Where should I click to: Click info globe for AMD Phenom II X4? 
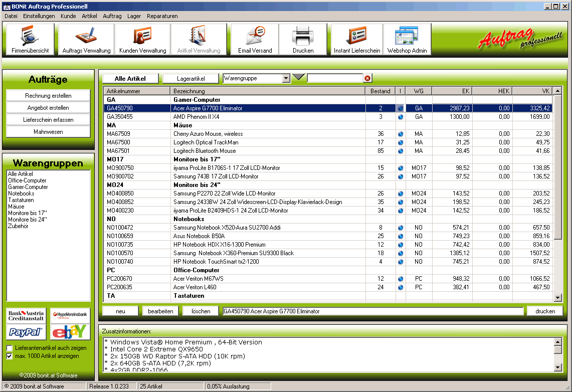click(x=401, y=117)
